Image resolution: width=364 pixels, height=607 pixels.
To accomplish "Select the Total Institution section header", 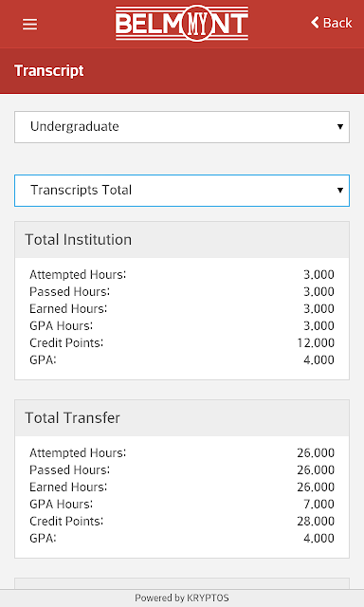I will pyautogui.click(x=182, y=240).
